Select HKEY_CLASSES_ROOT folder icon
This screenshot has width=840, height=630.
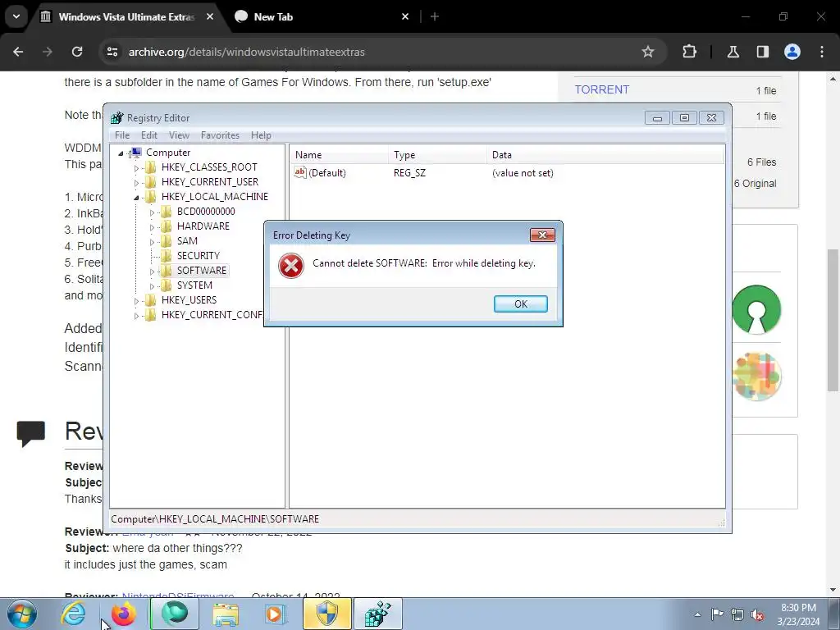pyautogui.click(x=151, y=167)
